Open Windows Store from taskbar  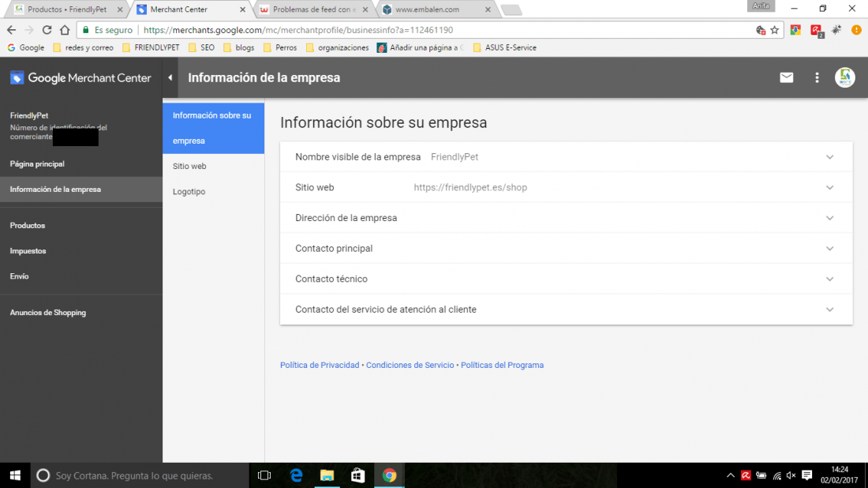[358, 475]
